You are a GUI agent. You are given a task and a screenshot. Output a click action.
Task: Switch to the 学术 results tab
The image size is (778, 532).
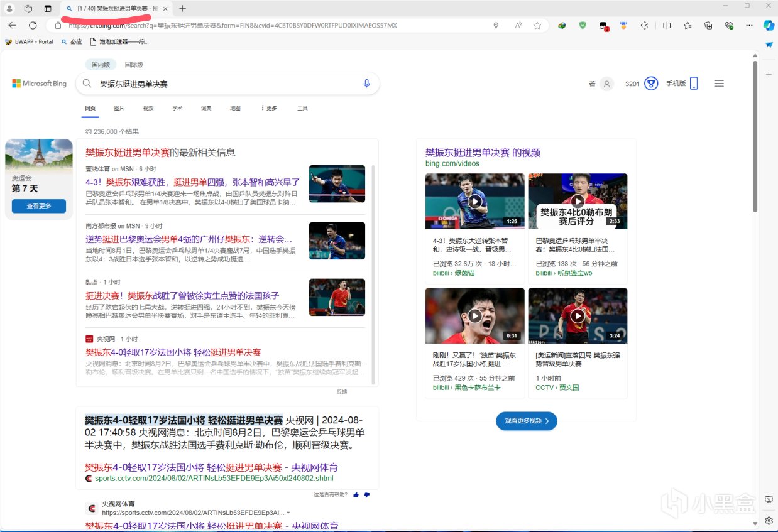(x=177, y=108)
